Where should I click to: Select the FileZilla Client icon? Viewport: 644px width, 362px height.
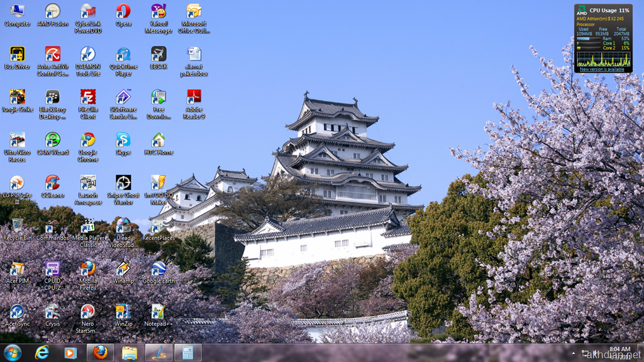coord(88,97)
